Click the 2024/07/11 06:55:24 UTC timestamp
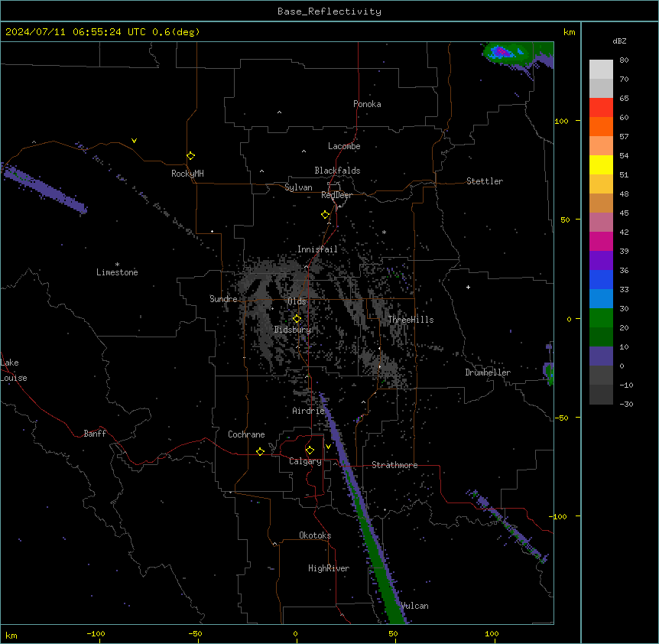The image size is (659, 644). coord(102,32)
